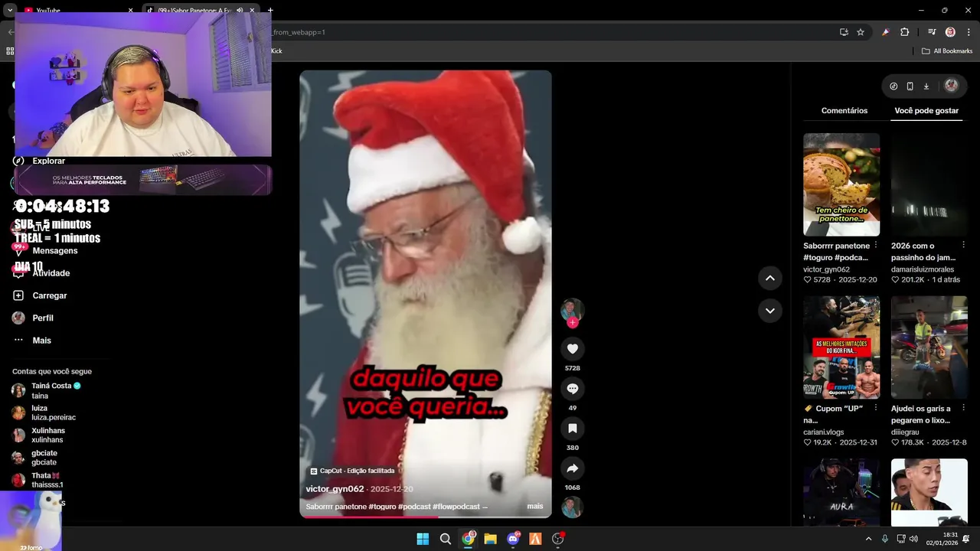This screenshot has width=980, height=551.
Task: Follow creator with the red plus badge
Action: pos(572,323)
